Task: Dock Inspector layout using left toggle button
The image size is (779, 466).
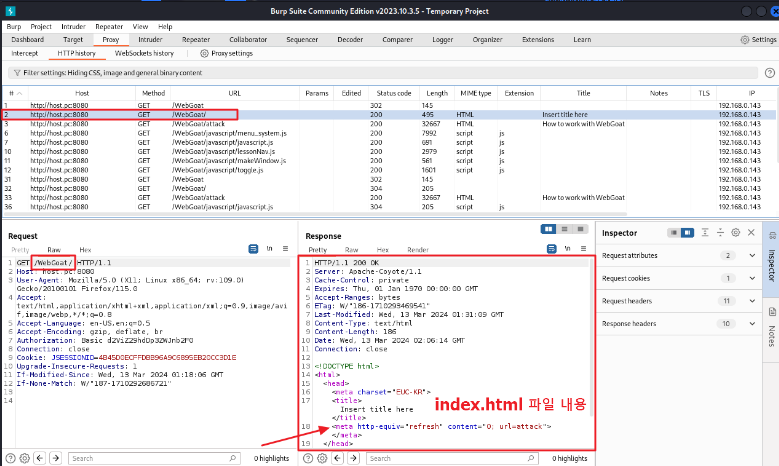Action: coord(674,233)
